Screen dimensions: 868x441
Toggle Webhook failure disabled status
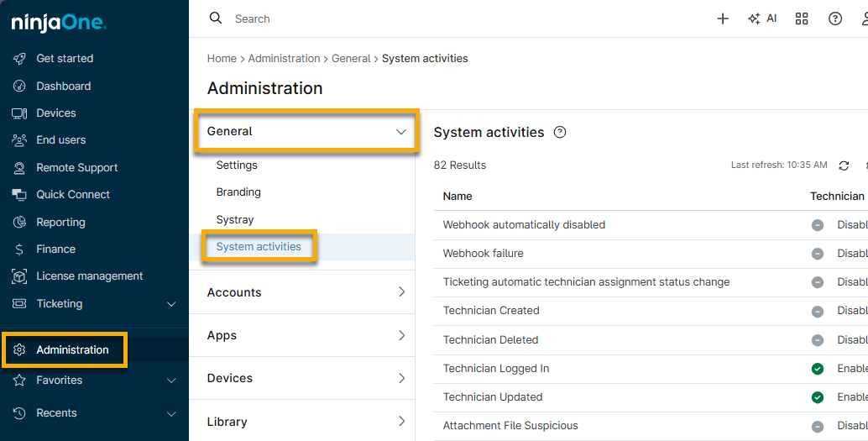pos(818,254)
